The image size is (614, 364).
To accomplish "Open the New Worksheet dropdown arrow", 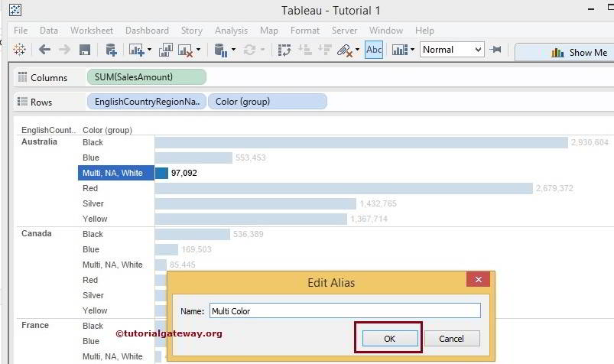I will 149,50.
